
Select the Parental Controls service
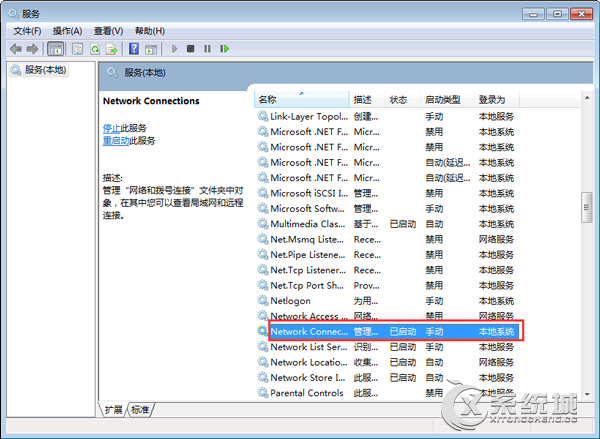pyautogui.click(x=388, y=393)
